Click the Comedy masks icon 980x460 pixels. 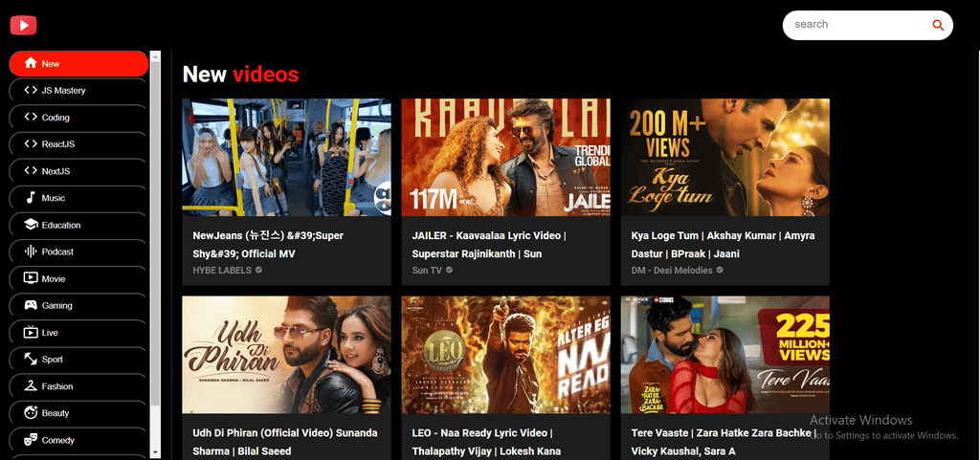30,439
